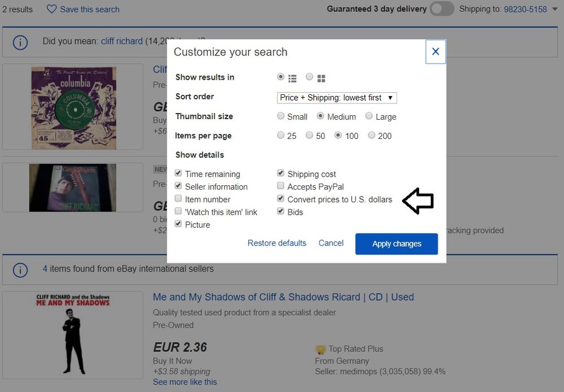Uncheck Convert prices to U.S. dollars
This screenshot has height=392, width=564.
(x=281, y=199)
